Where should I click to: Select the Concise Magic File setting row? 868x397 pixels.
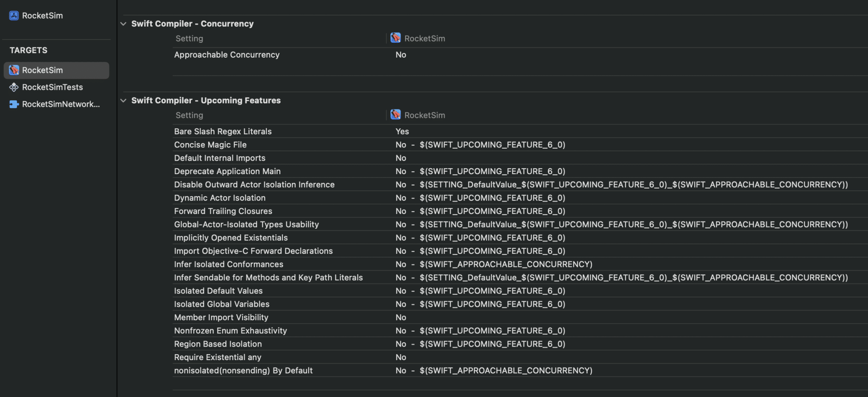pos(210,145)
